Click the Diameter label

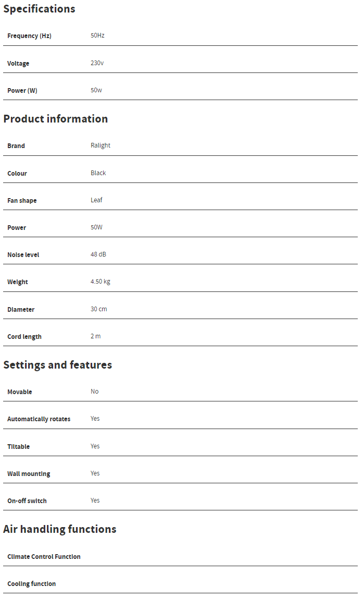click(21, 310)
